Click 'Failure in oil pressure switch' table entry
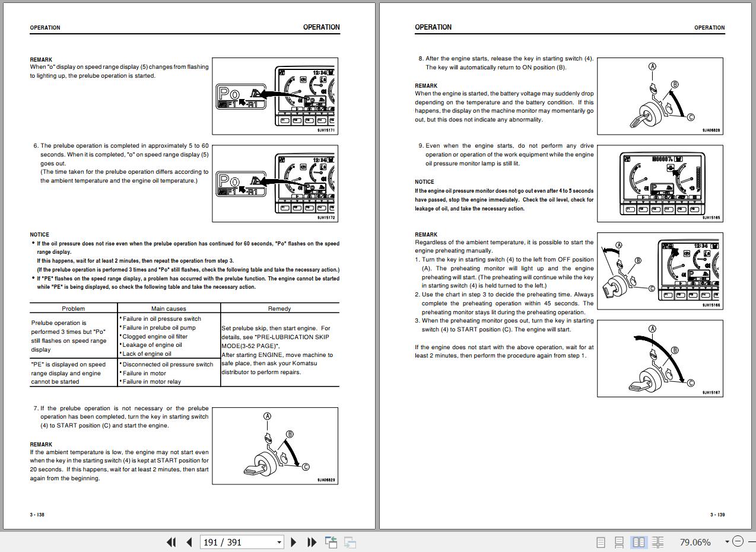Screen dimensions: 756x552 161,318
